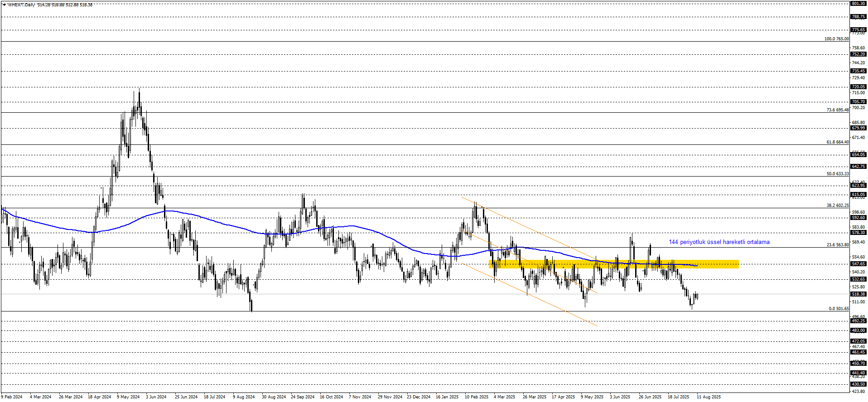This screenshot has height=402, width=868.
Task: Click the 9 May 2024 date label
Action: (128, 397)
